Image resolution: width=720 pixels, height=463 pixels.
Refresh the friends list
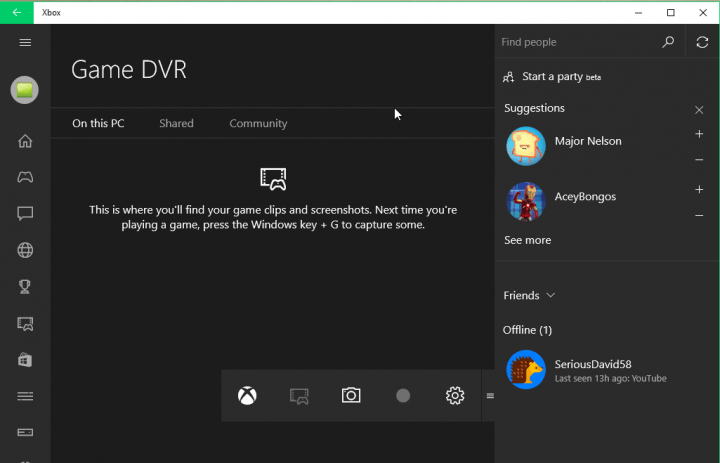point(702,42)
